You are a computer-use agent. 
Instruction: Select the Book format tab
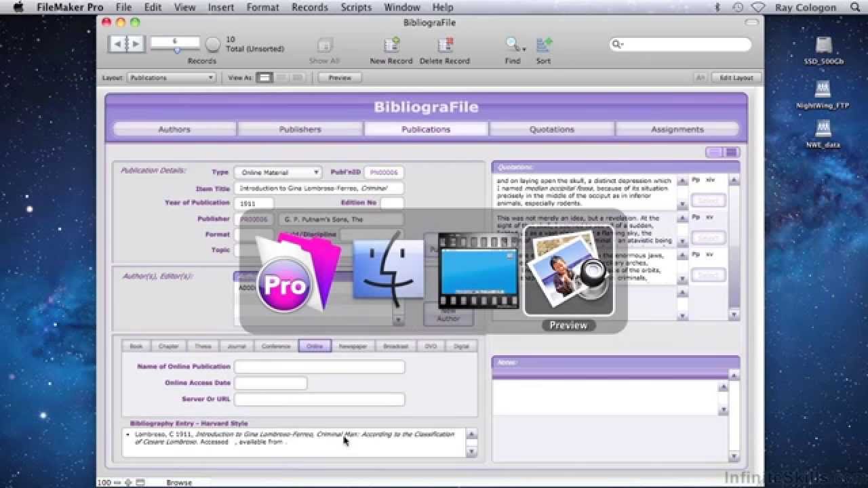[x=136, y=346]
